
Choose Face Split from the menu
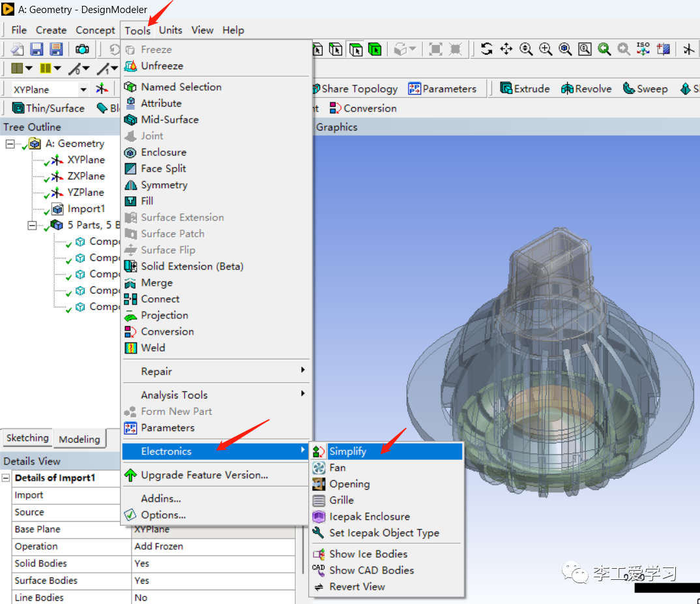pos(216,168)
